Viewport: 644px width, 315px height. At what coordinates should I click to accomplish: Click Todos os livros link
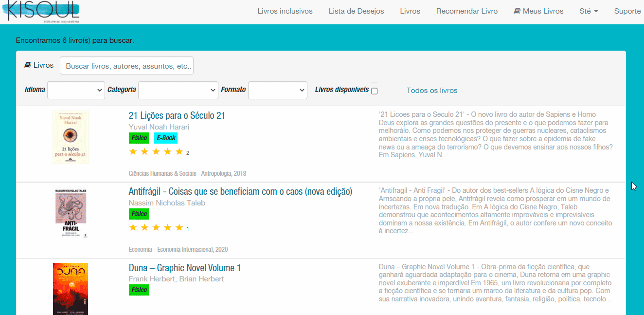coord(432,91)
